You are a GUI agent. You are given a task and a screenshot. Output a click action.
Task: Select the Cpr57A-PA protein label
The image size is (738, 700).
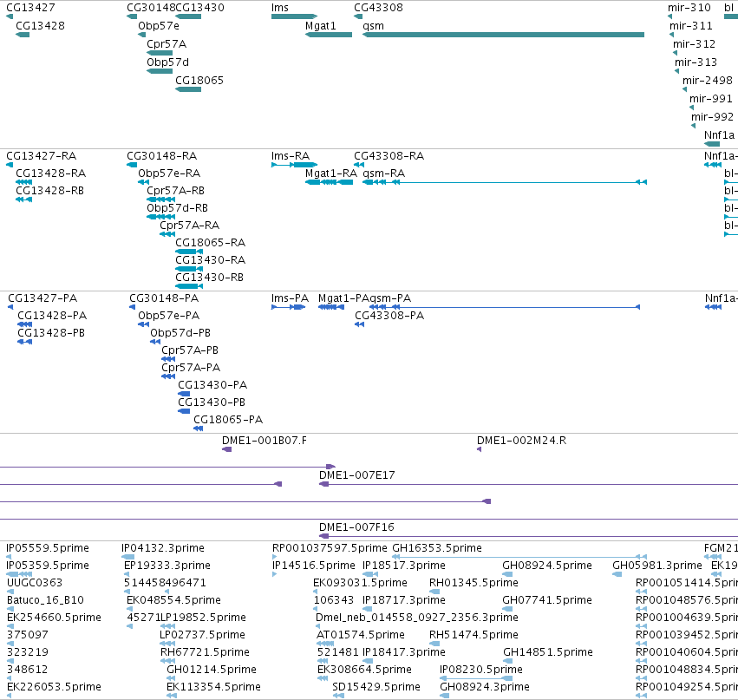tap(191, 368)
